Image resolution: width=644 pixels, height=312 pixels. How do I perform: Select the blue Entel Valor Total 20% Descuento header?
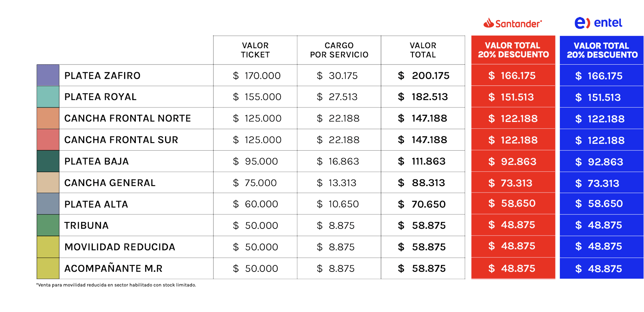(x=602, y=50)
